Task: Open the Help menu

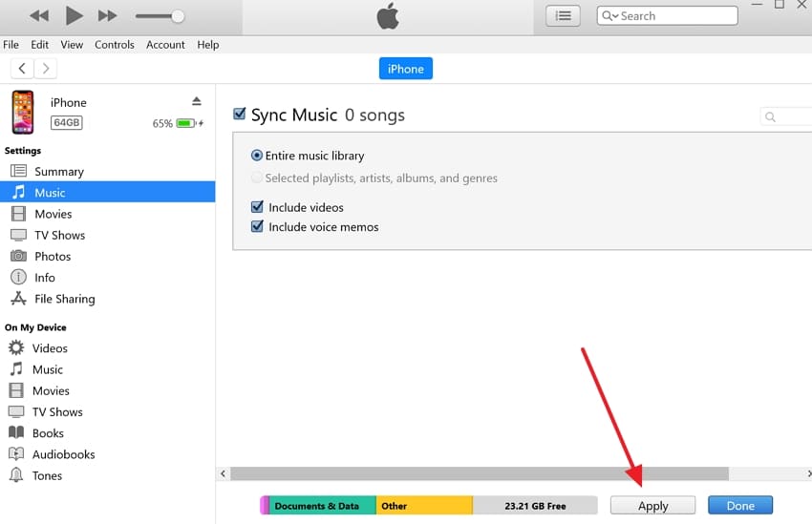Action: tap(207, 45)
